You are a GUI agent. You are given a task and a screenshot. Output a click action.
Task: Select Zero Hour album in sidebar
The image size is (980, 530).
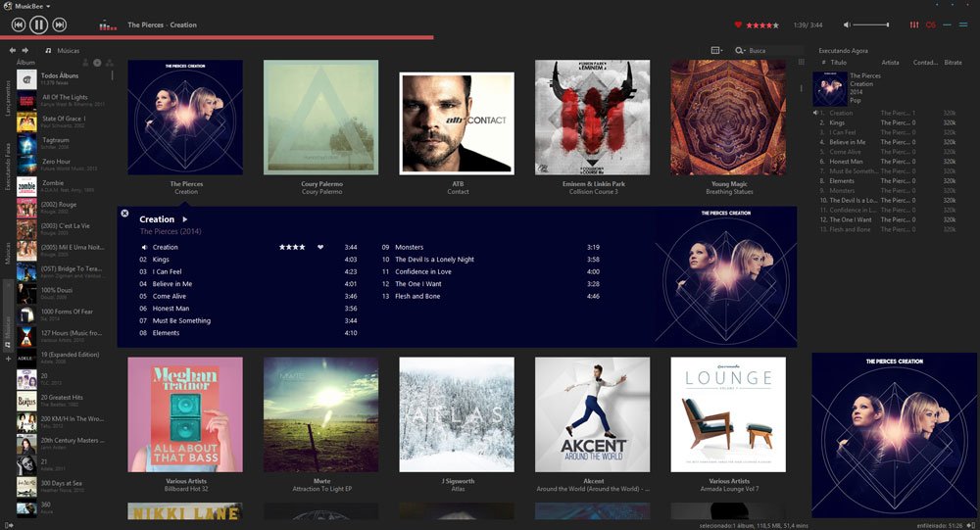63,165
